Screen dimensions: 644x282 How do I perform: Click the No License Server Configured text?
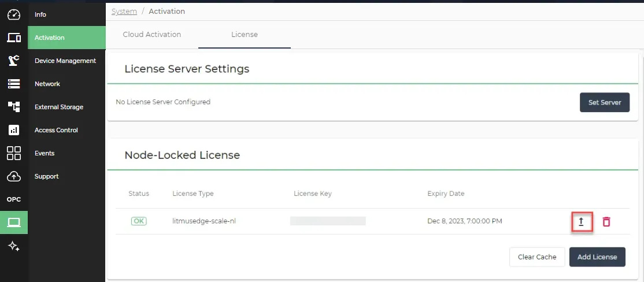163,102
